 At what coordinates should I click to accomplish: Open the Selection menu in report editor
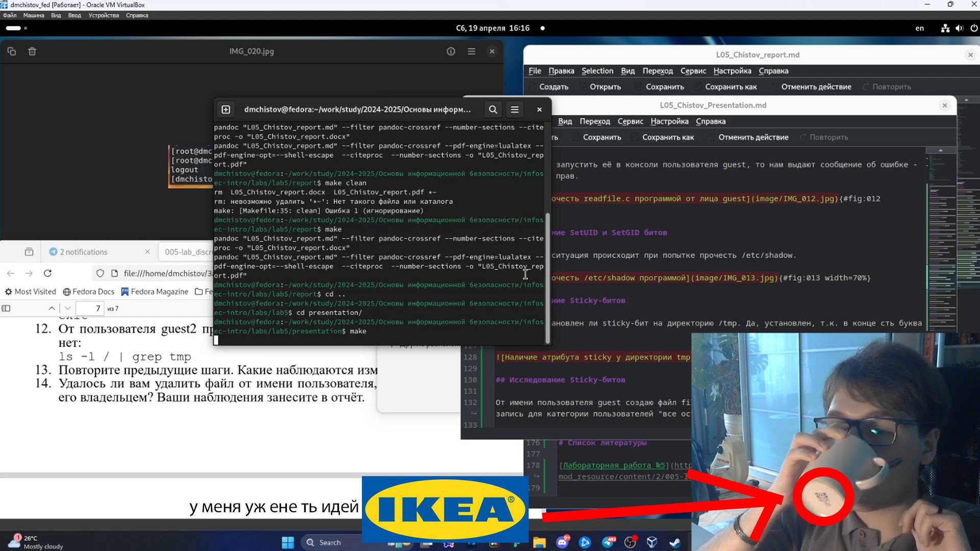coord(597,71)
